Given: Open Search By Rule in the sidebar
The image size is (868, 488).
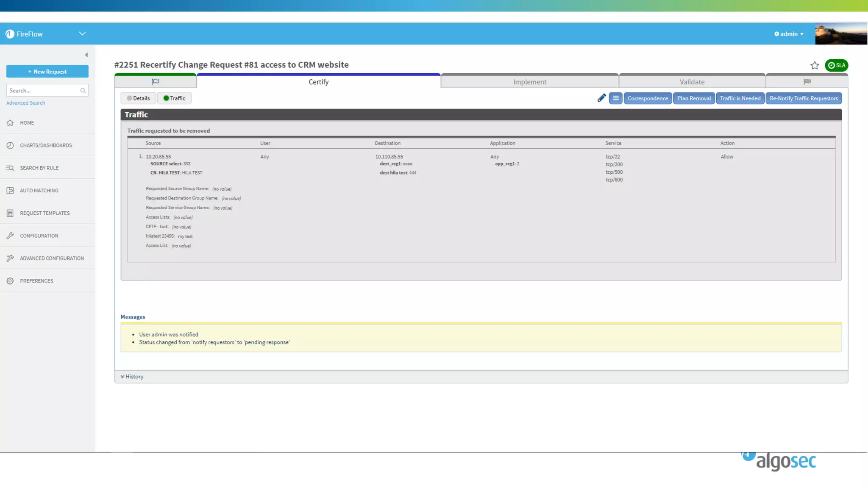Looking at the screenshot, I should pos(39,168).
